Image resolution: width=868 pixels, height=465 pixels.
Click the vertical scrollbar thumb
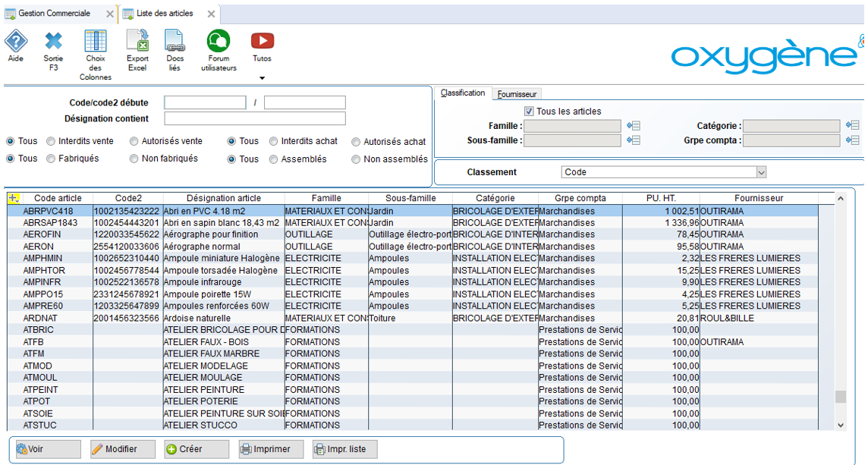point(841,397)
